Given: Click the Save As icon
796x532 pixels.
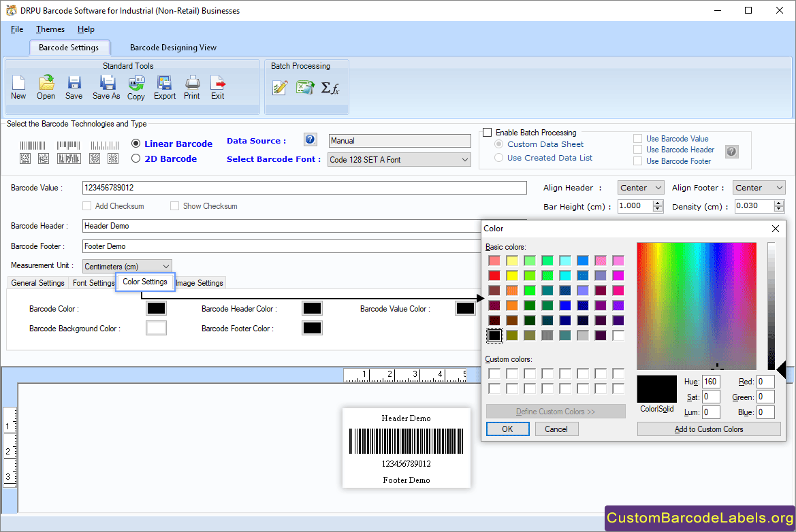Looking at the screenshot, I should [x=106, y=87].
